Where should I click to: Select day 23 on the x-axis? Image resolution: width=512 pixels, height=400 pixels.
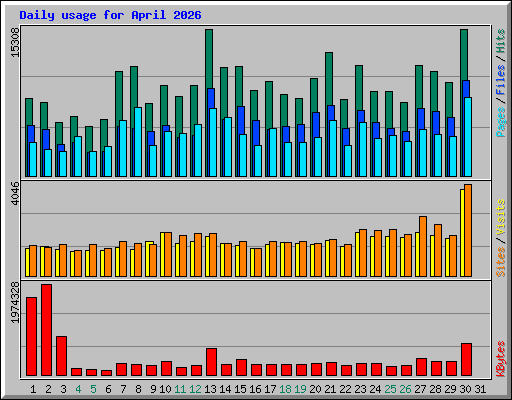coord(360,389)
